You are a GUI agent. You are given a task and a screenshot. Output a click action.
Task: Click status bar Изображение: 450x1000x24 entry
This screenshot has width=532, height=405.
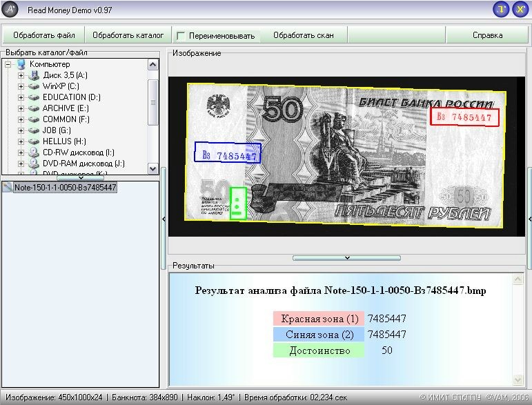click(54, 397)
